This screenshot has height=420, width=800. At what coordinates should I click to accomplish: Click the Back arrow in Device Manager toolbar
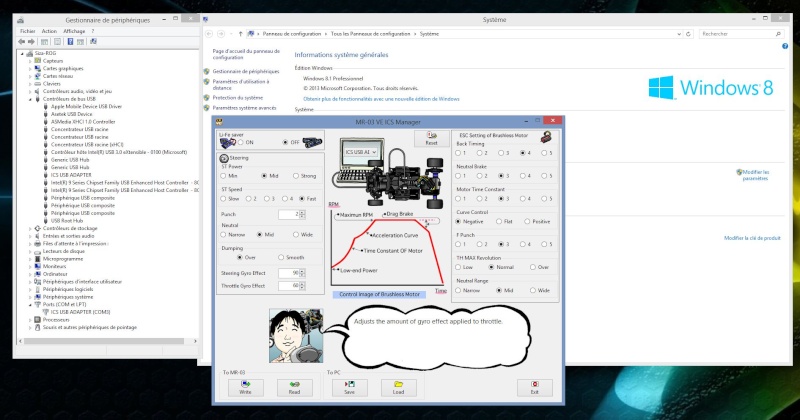coord(22,41)
